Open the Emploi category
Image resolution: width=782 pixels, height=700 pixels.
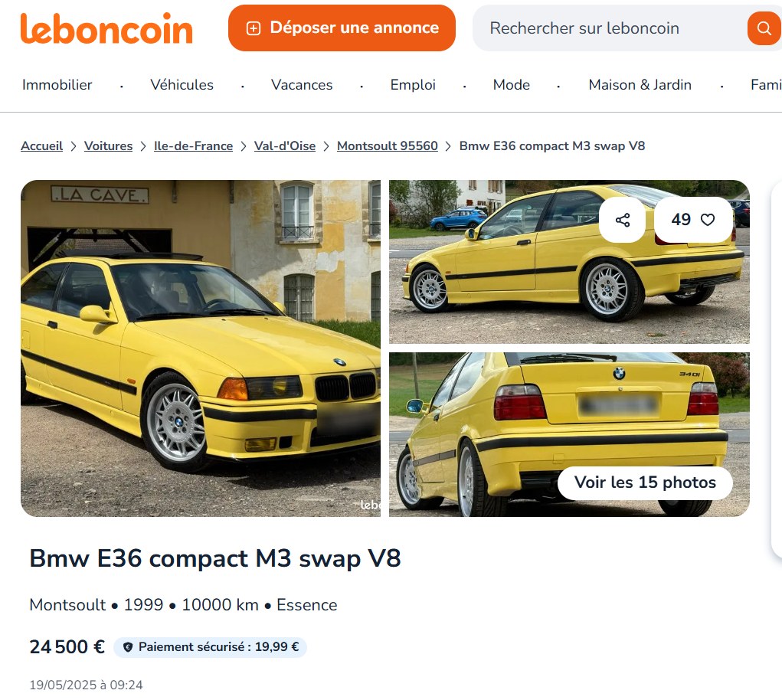pos(413,85)
